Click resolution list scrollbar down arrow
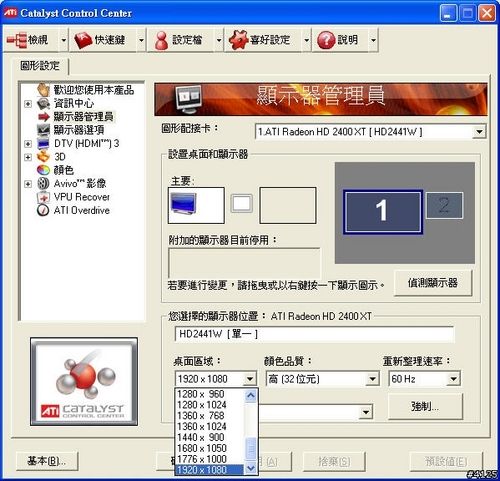Screen dimensions: 500x481 (x=251, y=468)
